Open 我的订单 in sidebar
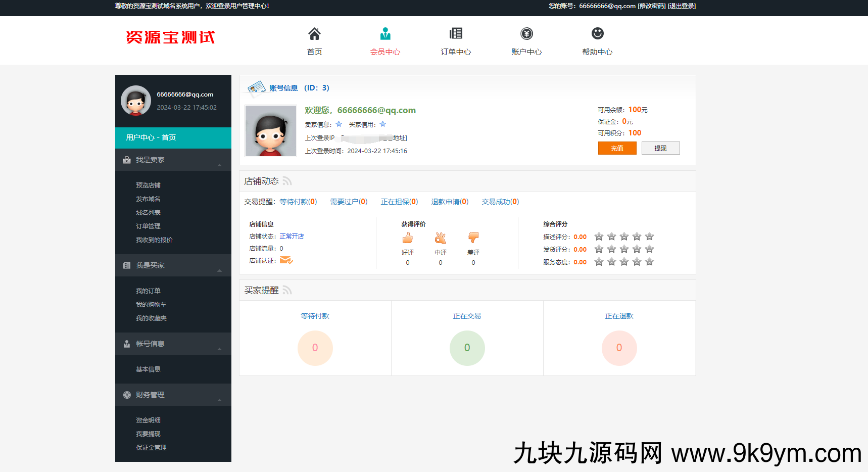This screenshot has width=868, height=472. point(148,291)
